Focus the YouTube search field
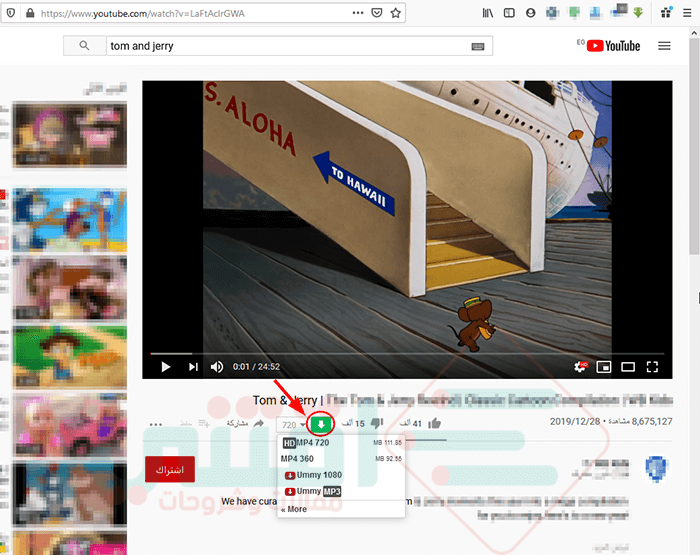Screen dimensions: 700x555 tap(288, 46)
